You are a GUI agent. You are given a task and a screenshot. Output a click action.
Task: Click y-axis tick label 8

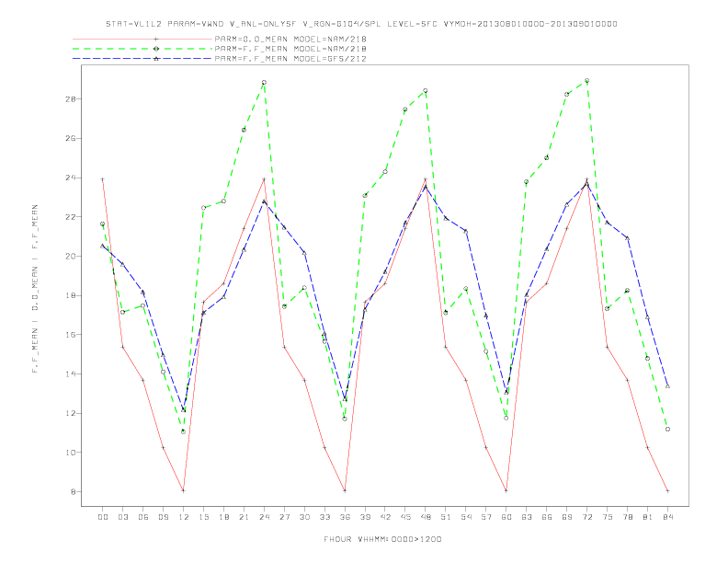point(74,492)
